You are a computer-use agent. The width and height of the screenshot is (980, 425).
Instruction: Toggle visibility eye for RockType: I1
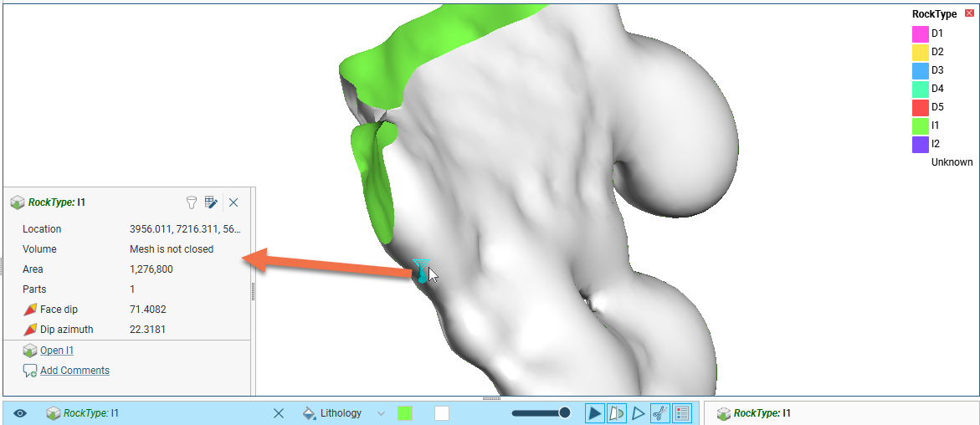pos(20,413)
